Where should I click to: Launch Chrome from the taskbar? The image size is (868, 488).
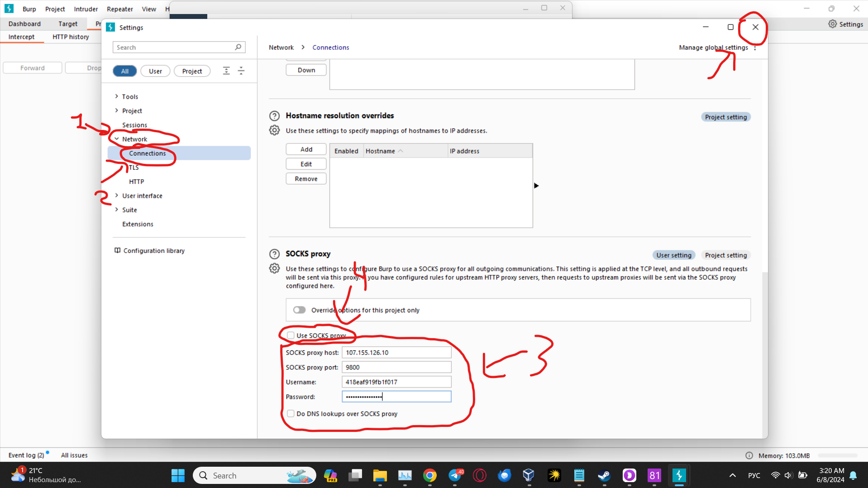(430, 475)
